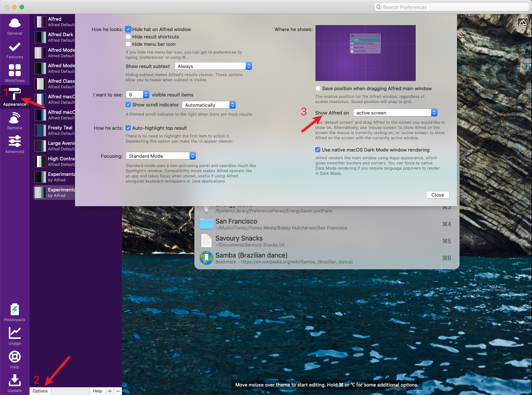Viewport: 532px width, 395px height.
Task: Open Show result subtext dropdown
Action: tap(213, 66)
